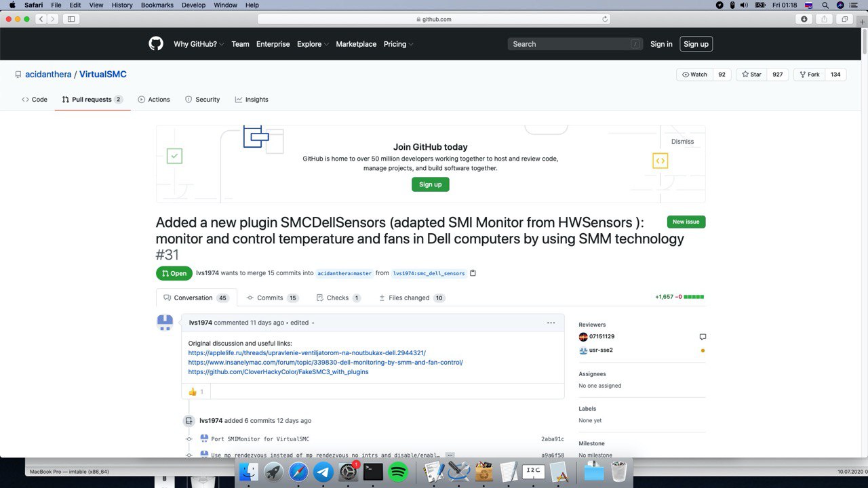Click the header Sign up button
Image resolution: width=868 pixels, height=488 pixels.
tap(696, 44)
